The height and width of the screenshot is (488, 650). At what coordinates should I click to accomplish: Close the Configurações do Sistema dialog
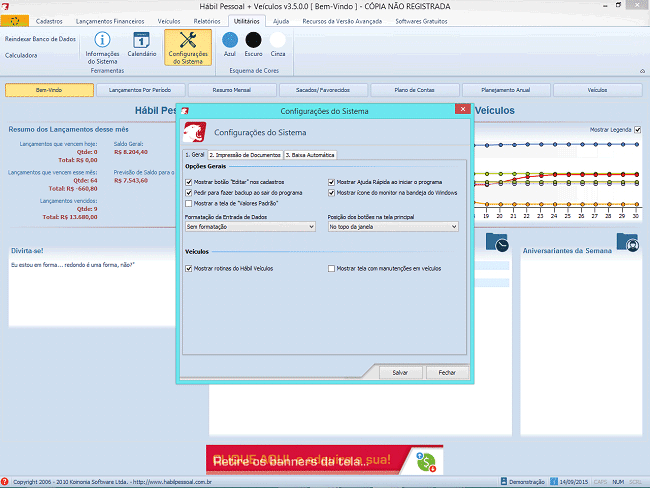tap(463, 109)
